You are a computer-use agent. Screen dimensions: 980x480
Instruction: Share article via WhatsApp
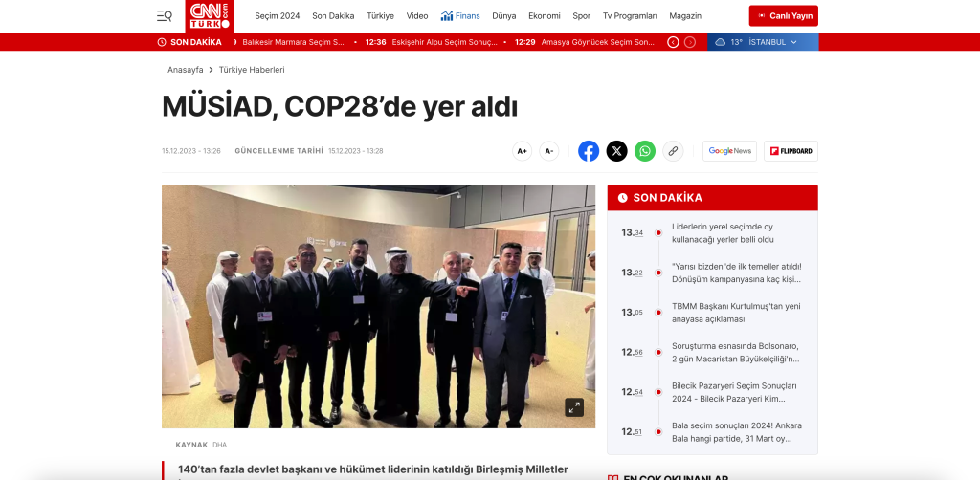point(645,151)
